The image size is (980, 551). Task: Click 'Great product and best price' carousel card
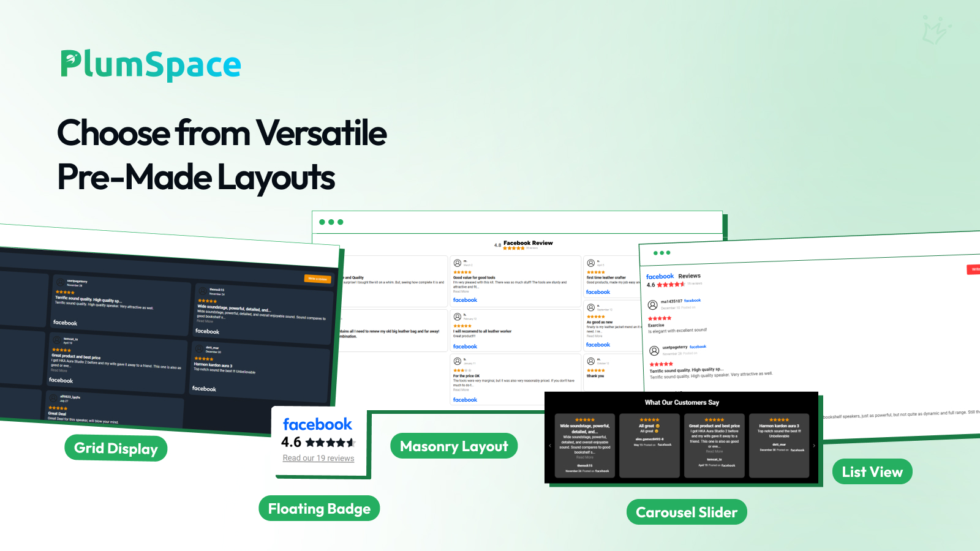pyautogui.click(x=714, y=446)
